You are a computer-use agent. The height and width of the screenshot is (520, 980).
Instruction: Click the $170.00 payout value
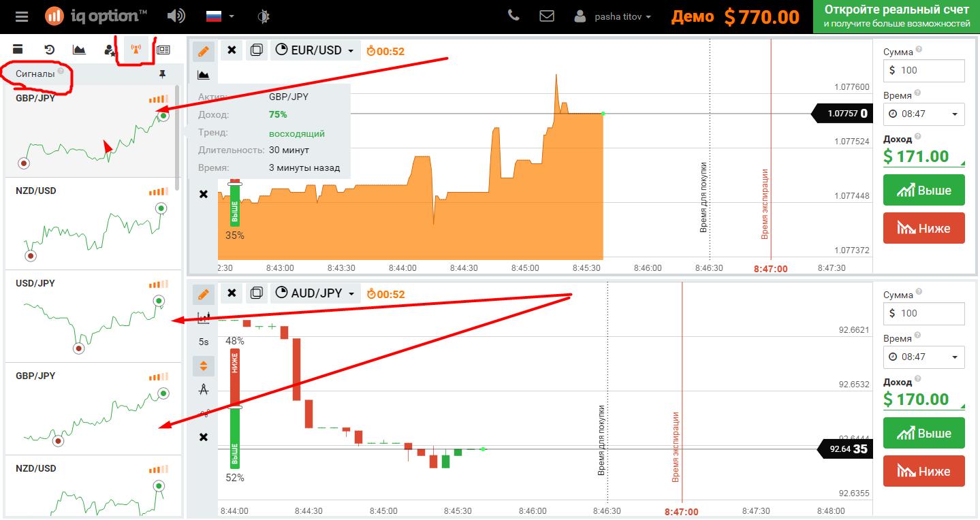(916, 400)
